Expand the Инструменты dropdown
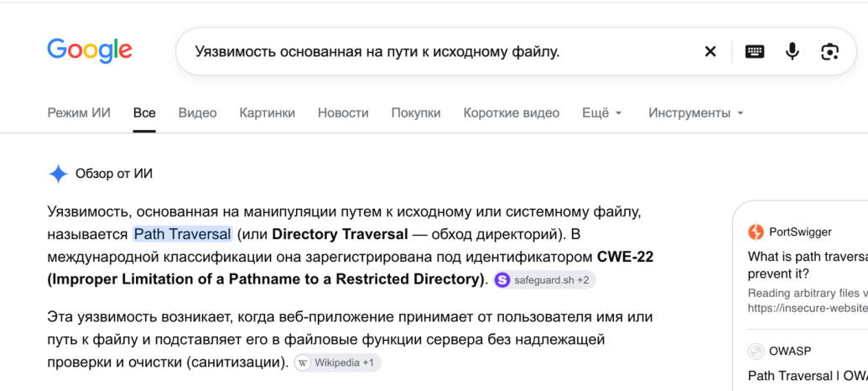The height and width of the screenshot is (391, 868). 696,113
